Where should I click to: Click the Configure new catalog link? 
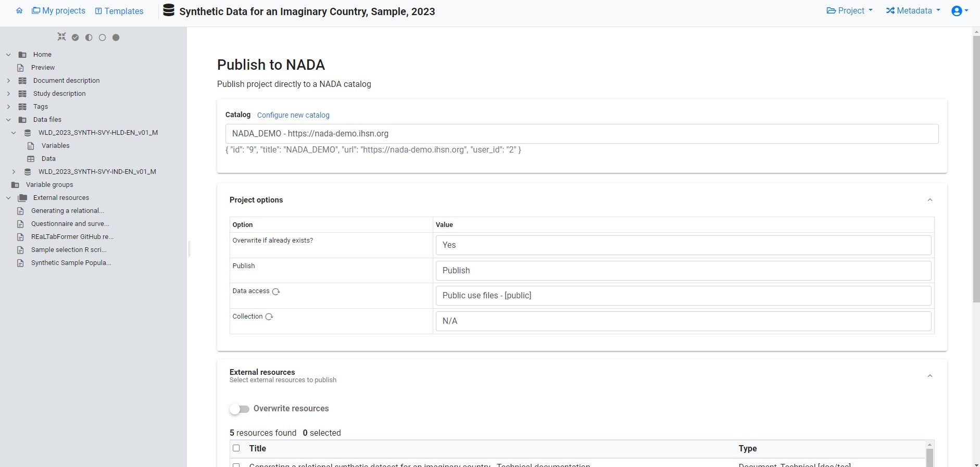tap(293, 115)
